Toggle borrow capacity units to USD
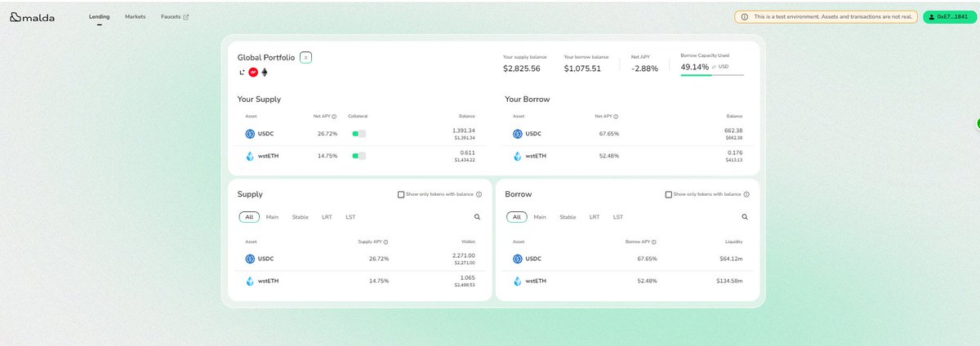This screenshot has height=346, width=980. point(720,66)
